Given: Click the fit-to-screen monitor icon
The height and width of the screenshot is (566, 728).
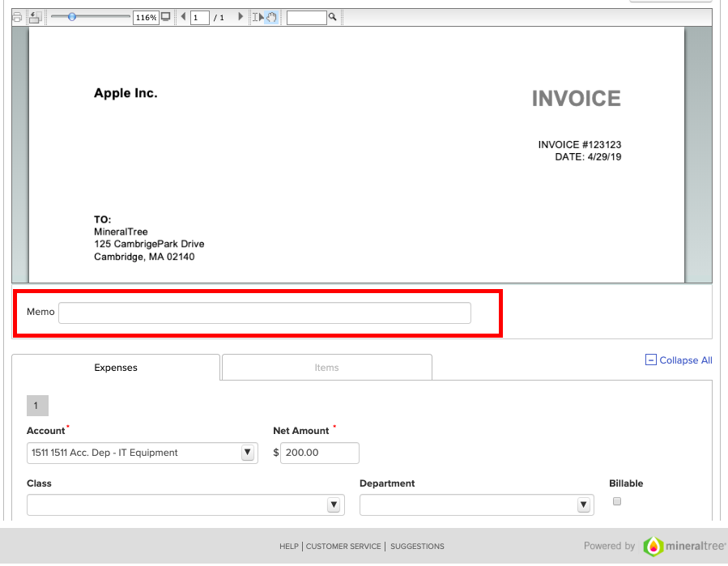Looking at the screenshot, I should [x=166, y=17].
